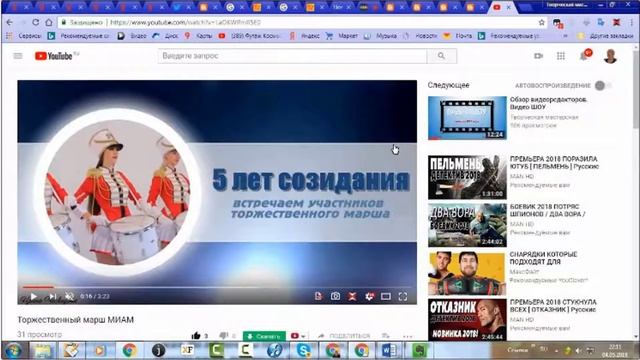
Task: Open player settings gear
Action: tap(369, 296)
